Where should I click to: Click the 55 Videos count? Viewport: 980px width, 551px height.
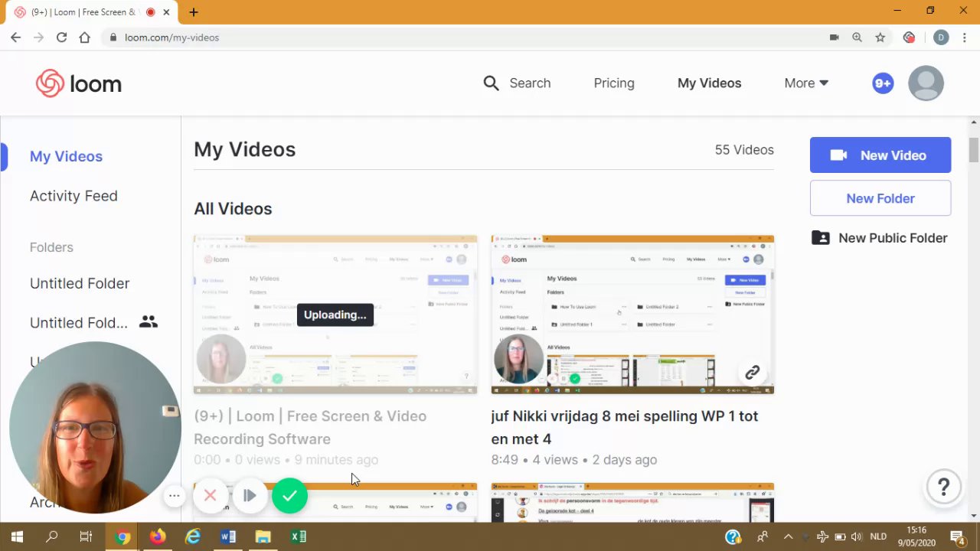coord(744,150)
